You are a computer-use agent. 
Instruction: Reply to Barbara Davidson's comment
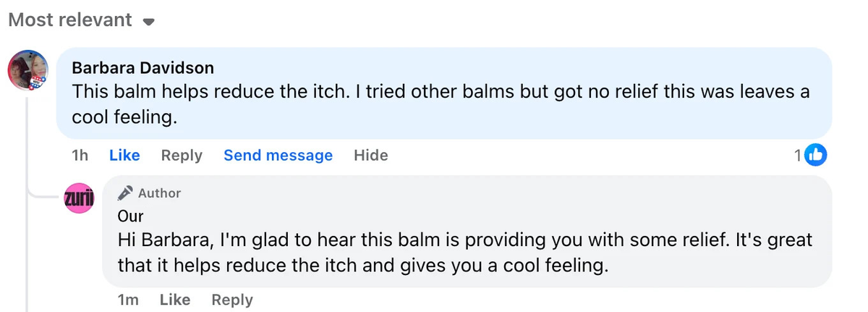182,156
